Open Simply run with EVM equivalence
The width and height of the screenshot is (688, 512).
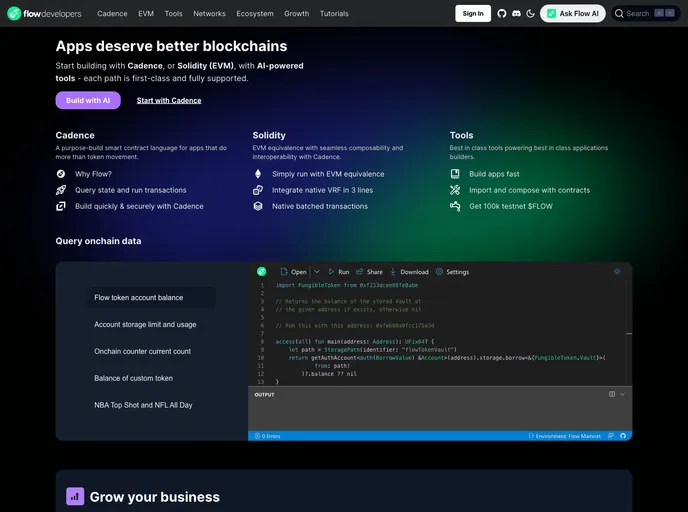[328, 174]
